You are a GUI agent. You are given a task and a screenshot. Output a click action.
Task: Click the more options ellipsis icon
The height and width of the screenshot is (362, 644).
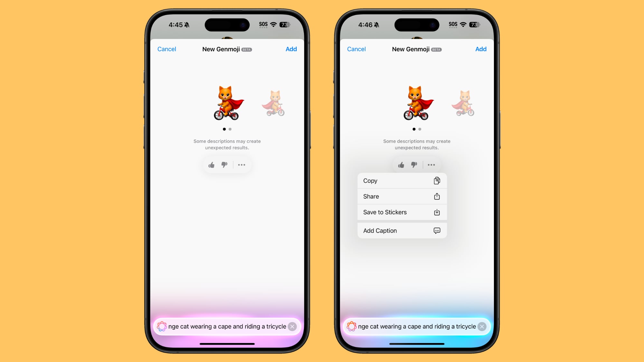pos(241,165)
